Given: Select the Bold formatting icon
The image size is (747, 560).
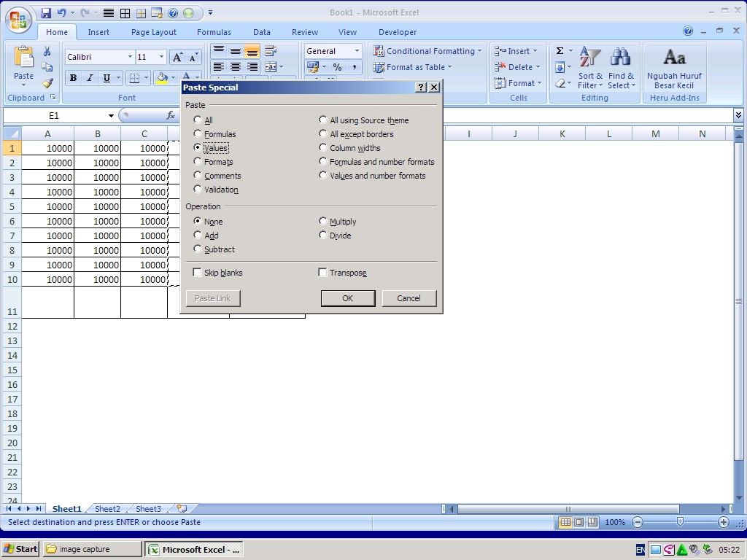Looking at the screenshot, I should pyautogui.click(x=73, y=78).
